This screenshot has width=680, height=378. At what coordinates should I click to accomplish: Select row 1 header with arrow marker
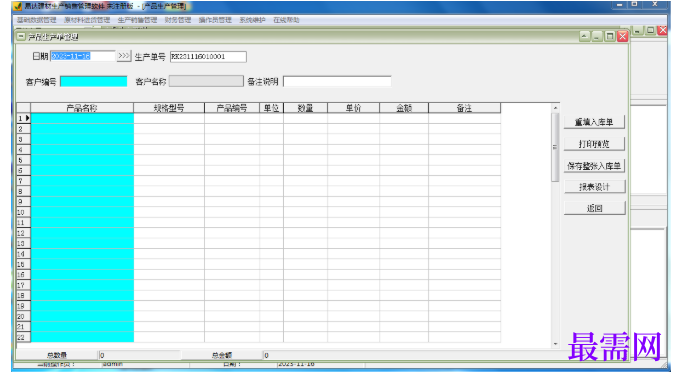pos(23,118)
